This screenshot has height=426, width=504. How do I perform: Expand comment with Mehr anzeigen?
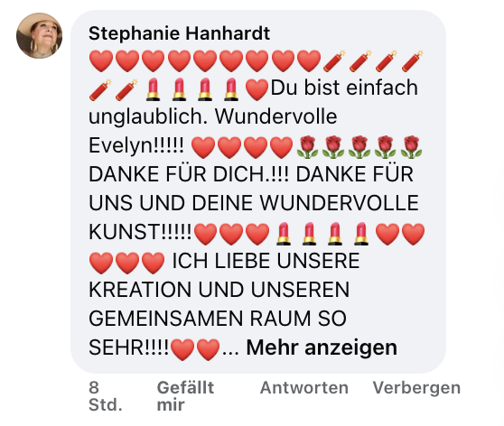pos(322,347)
